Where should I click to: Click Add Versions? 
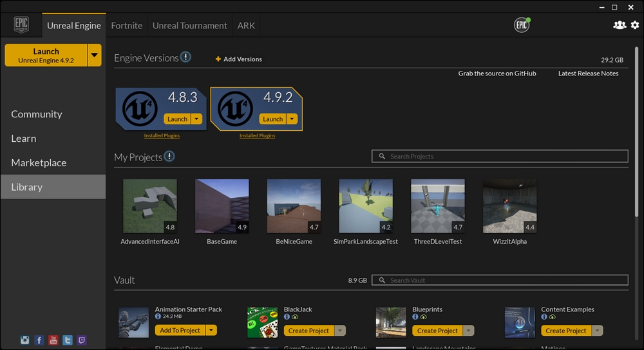[239, 59]
